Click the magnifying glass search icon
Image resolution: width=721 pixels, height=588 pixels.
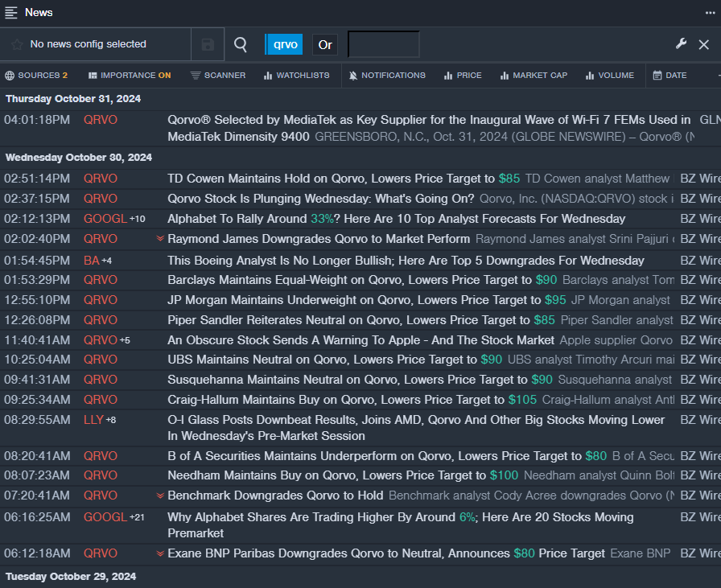click(x=241, y=45)
